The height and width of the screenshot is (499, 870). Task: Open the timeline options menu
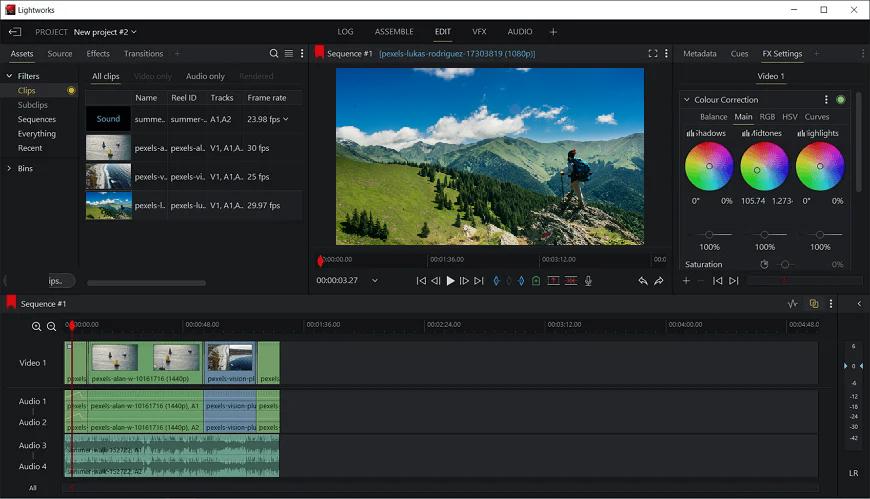point(831,304)
